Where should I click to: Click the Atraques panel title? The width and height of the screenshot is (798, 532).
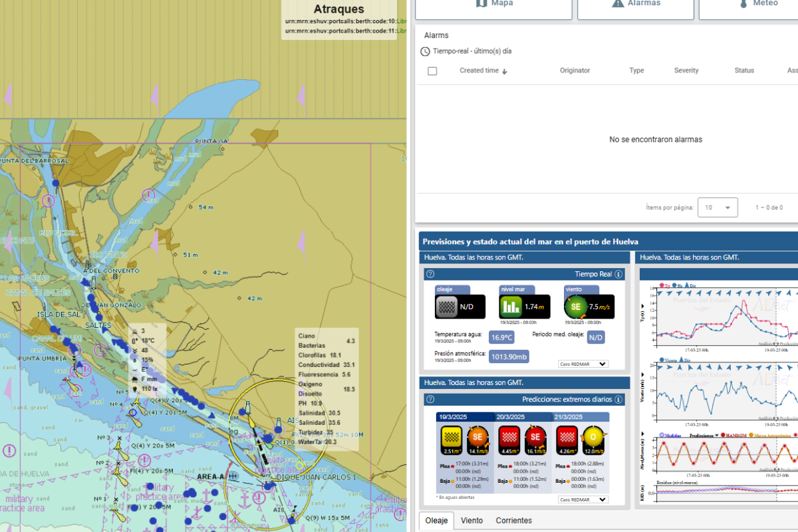[339, 9]
